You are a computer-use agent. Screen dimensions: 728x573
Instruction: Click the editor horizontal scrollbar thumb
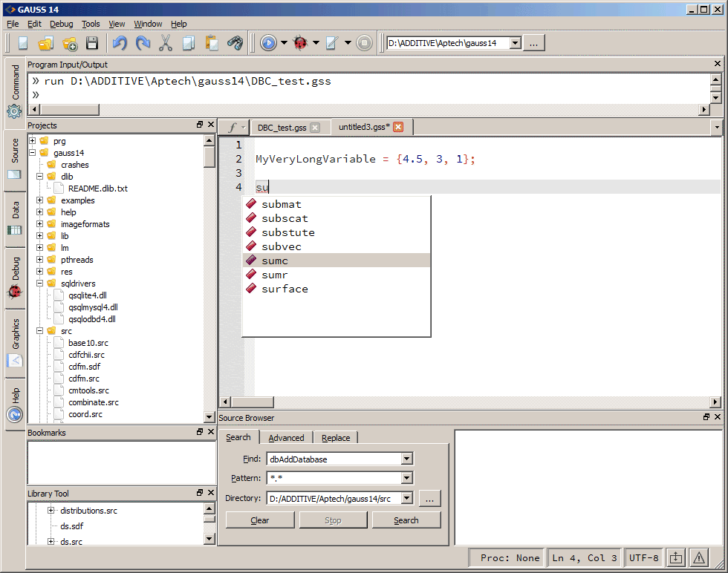pos(253,402)
